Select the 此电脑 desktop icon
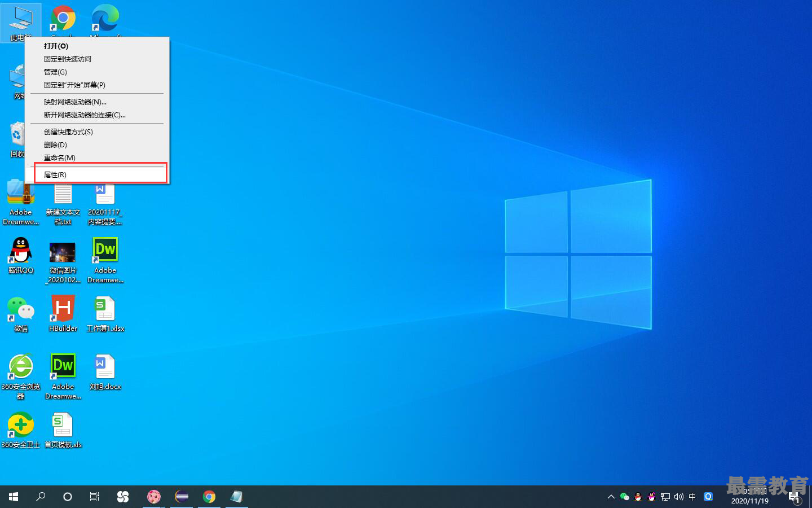 pos(21,23)
